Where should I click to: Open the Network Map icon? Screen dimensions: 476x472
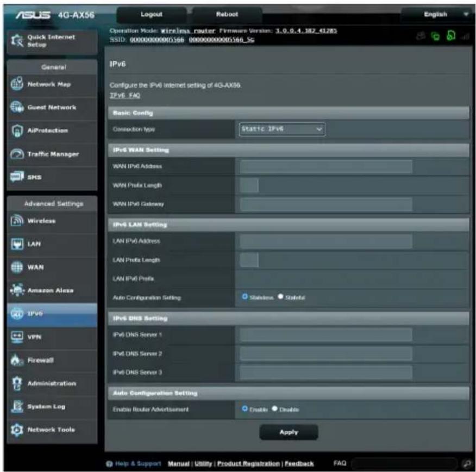click(17, 84)
